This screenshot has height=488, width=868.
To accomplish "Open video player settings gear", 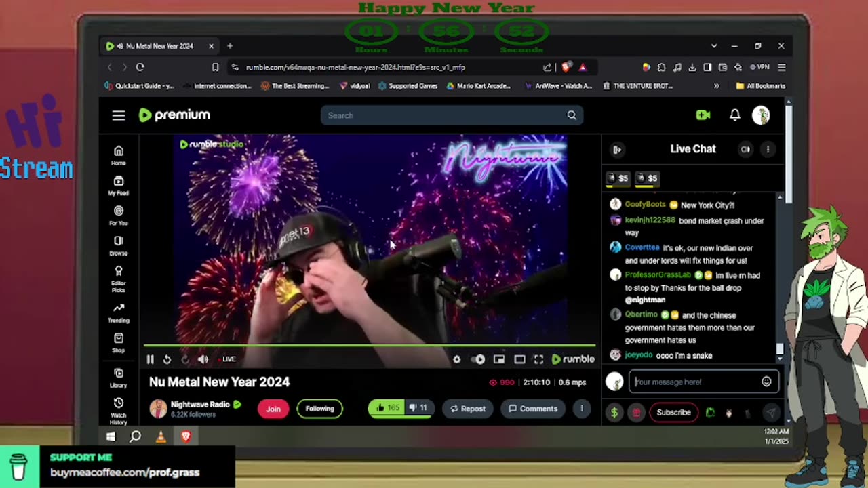I will click(x=457, y=359).
